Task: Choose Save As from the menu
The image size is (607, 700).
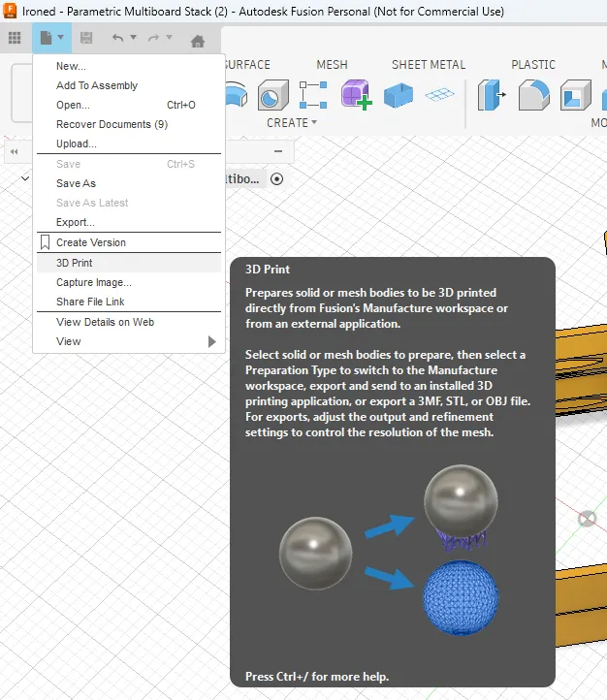Action: coord(129,183)
